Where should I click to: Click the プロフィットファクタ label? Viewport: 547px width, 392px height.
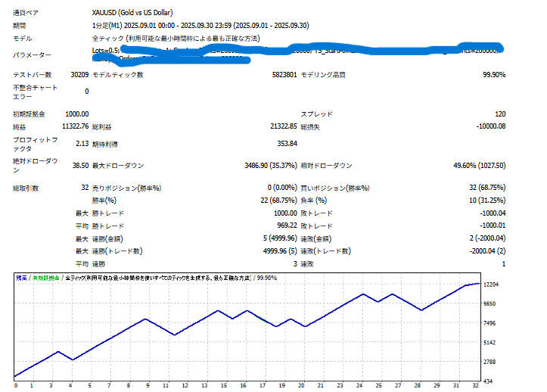click(x=35, y=145)
